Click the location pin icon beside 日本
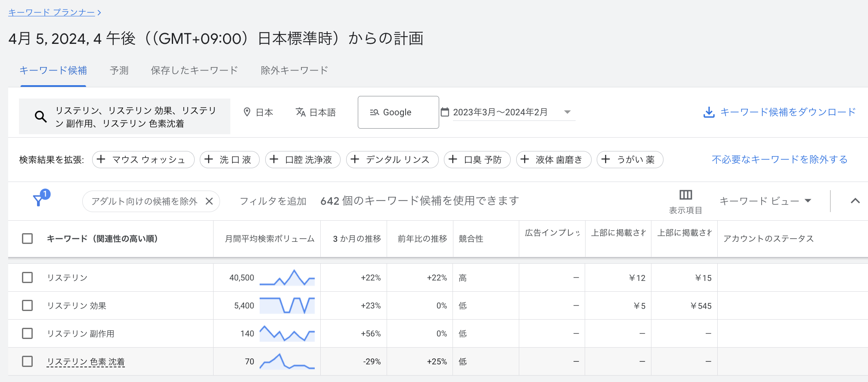The height and width of the screenshot is (382, 868). [x=247, y=112]
